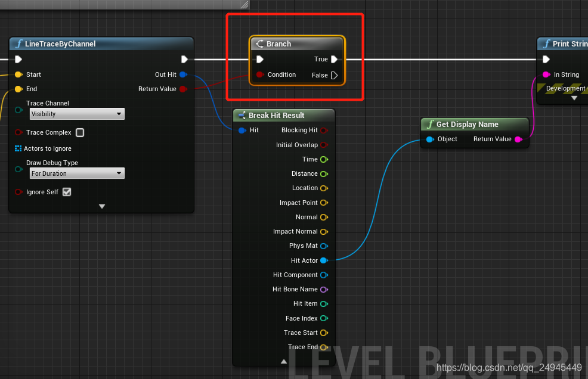Click the Hit Component output pin

[x=324, y=275]
